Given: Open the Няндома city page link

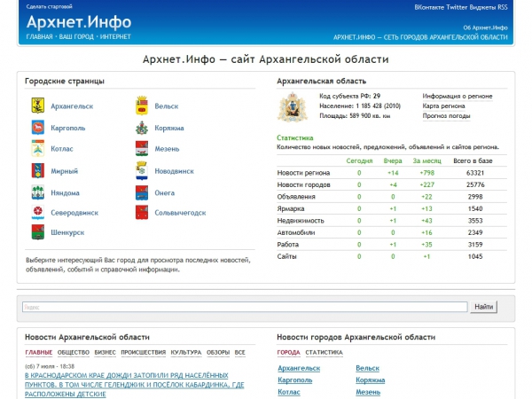Looking at the screenshot, I should (x=65, y=192).
